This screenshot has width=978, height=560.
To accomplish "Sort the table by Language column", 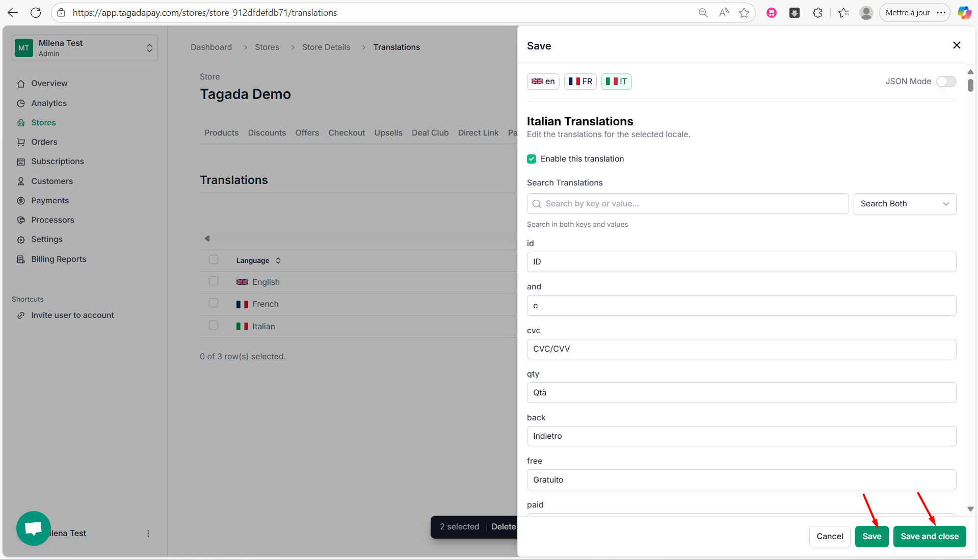I will pos(258,260).
